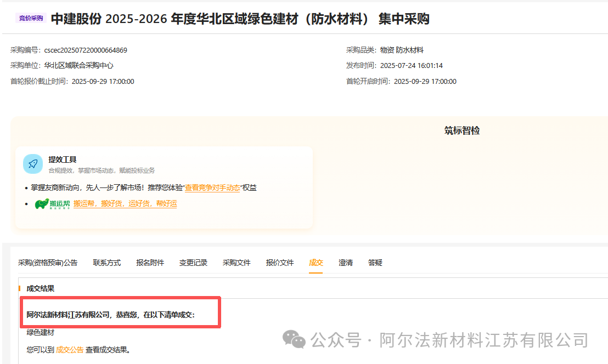608x364 pixels.
Task: Switch to the 澄清 tab
Action: (x=346, y=263)
